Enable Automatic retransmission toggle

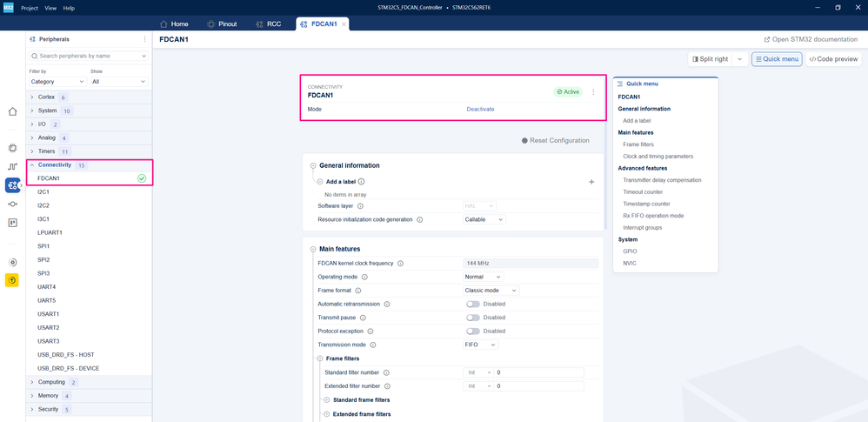pos(473,304)
